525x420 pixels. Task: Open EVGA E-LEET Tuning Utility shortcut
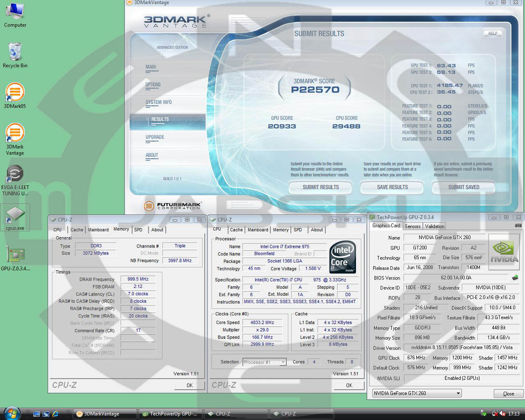pos(15,180)
